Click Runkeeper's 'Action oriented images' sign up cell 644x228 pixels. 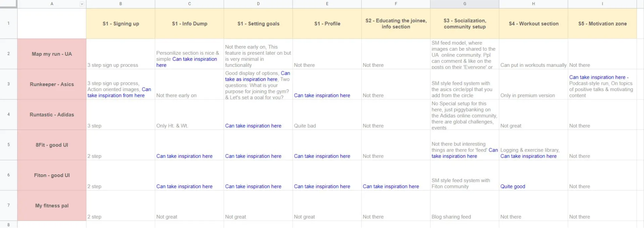[120, 84]
